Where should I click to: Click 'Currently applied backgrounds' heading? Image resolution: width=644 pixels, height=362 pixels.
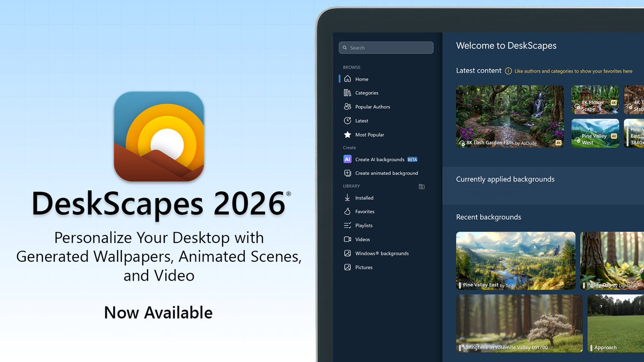(505, 179)
